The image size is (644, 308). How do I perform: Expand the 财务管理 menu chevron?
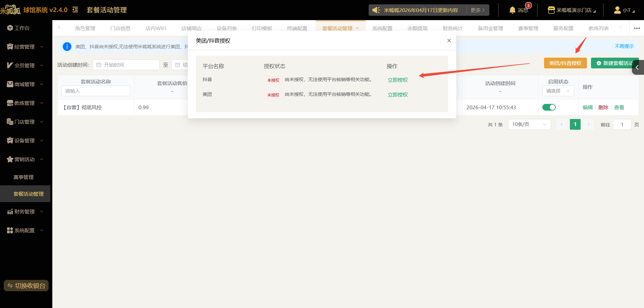pyautogui.click(x=42, y=211)
